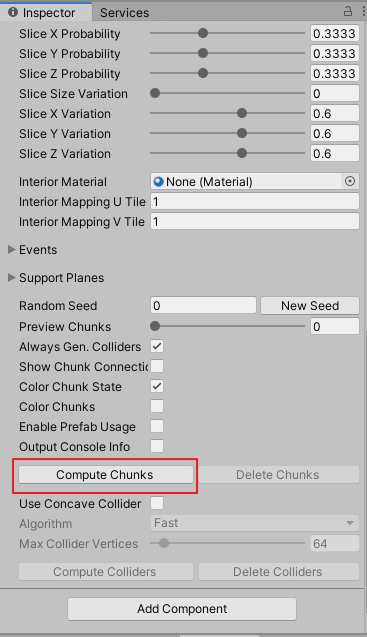367x637 pixels.
Task: Click the New Seed button
Action: [310, 306]
